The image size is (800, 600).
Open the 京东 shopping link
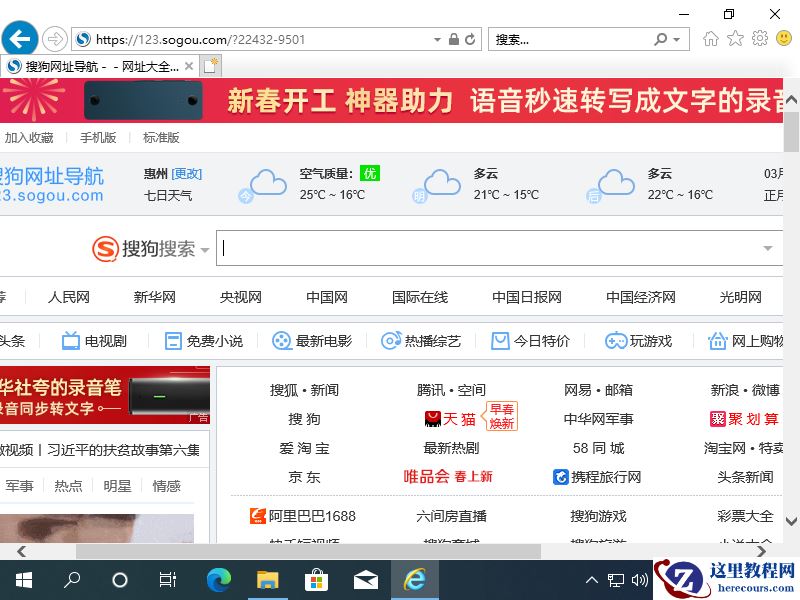304,477
